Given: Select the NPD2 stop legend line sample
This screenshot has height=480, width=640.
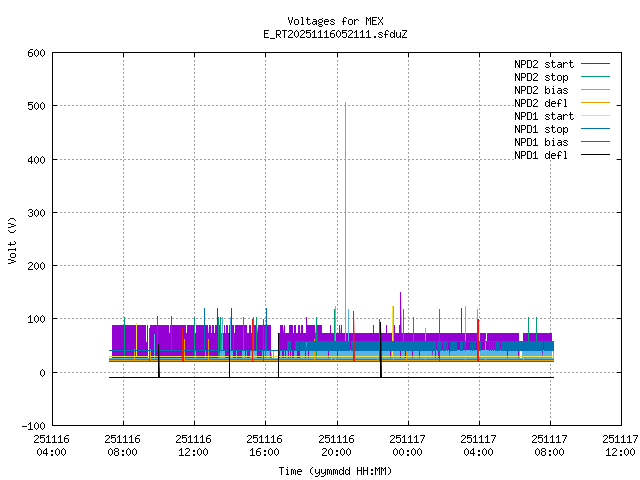Looking at the screenshot, I should 590,77.
